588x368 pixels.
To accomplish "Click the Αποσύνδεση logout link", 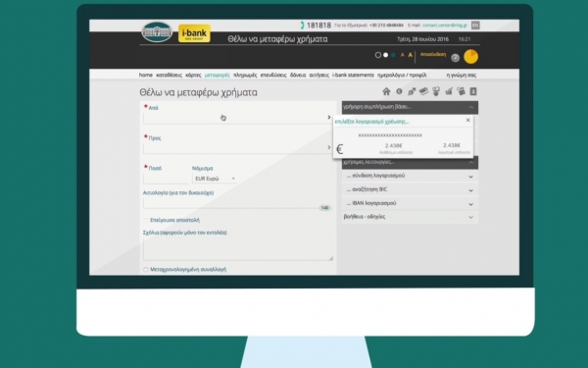I will coord(433,55).
